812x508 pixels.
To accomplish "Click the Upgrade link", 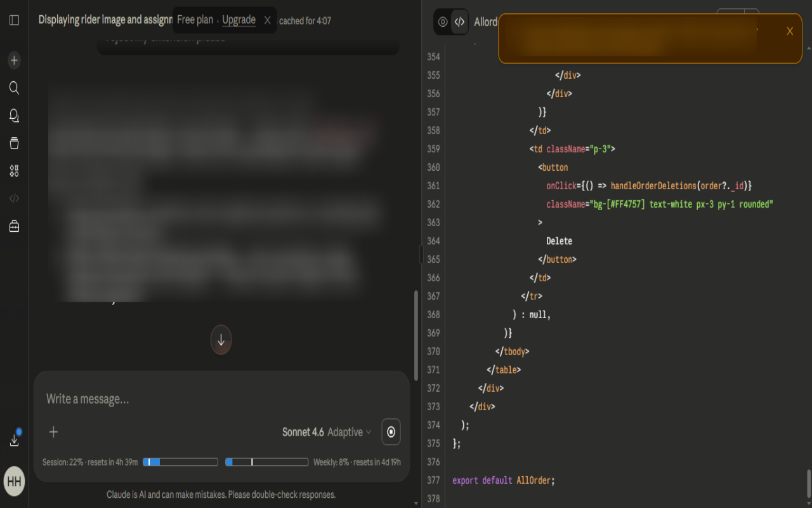I will tap(239, 20).
